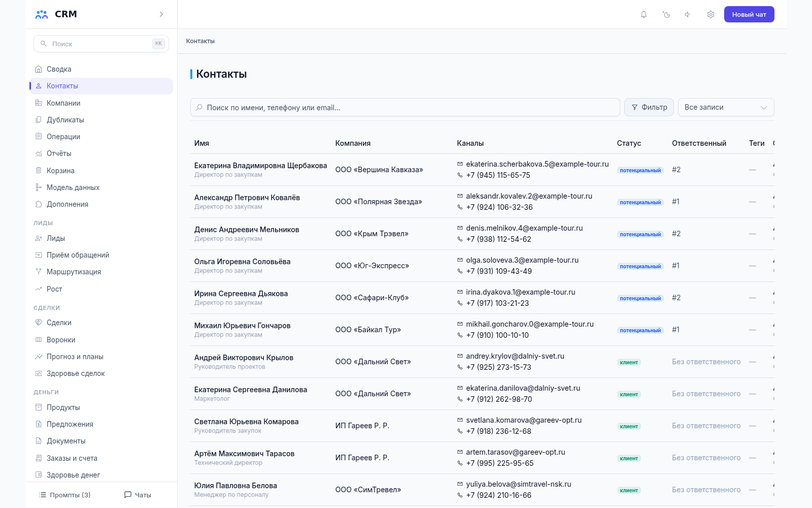The height and width of the screenshot is (508, 812).
Task: Click the Приём обращений icon
Action: [39, 255]
